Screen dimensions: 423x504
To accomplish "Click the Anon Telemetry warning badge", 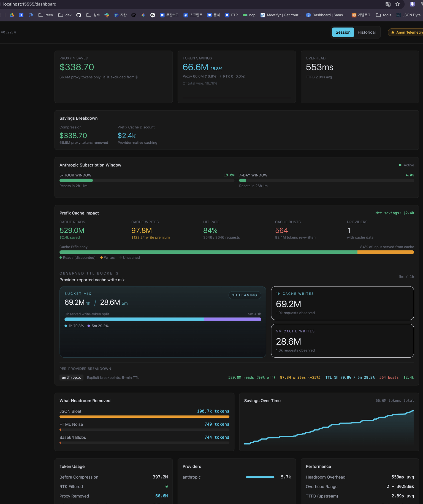I will point(406,32).
